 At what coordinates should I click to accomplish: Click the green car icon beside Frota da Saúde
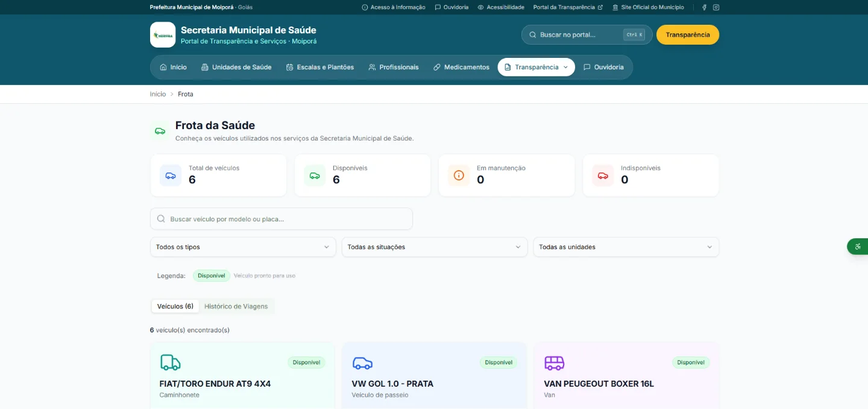160,131
